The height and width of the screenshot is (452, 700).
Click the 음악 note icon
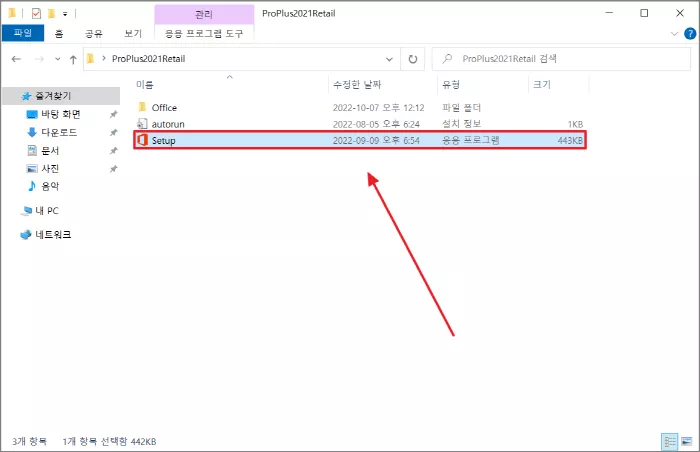(x=32, y=186)
